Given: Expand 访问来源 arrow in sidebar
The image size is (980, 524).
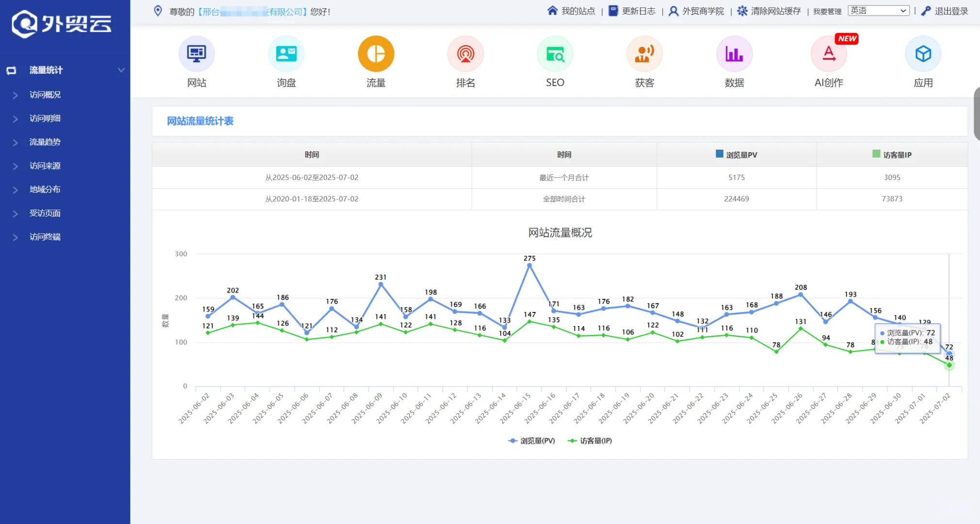Looking at the screenshot, I should tap(16, 166).
